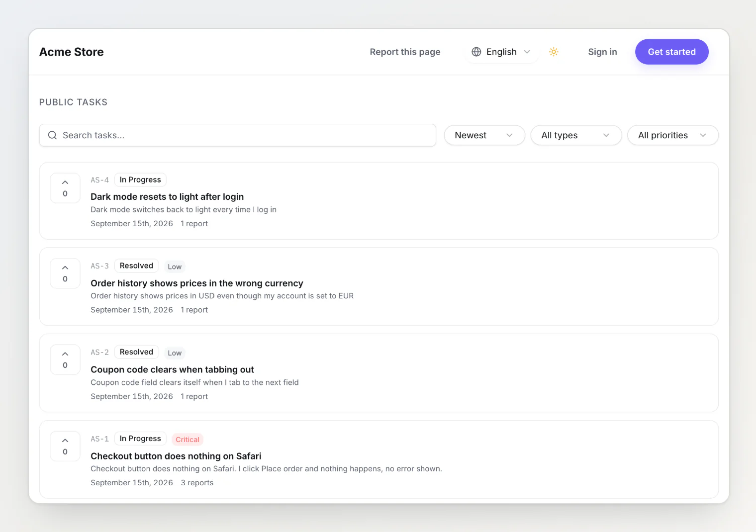Click the 'Order history shows prices in USD' description
The height and width of the screenshot is (532, 756).
tap(222, 296)
